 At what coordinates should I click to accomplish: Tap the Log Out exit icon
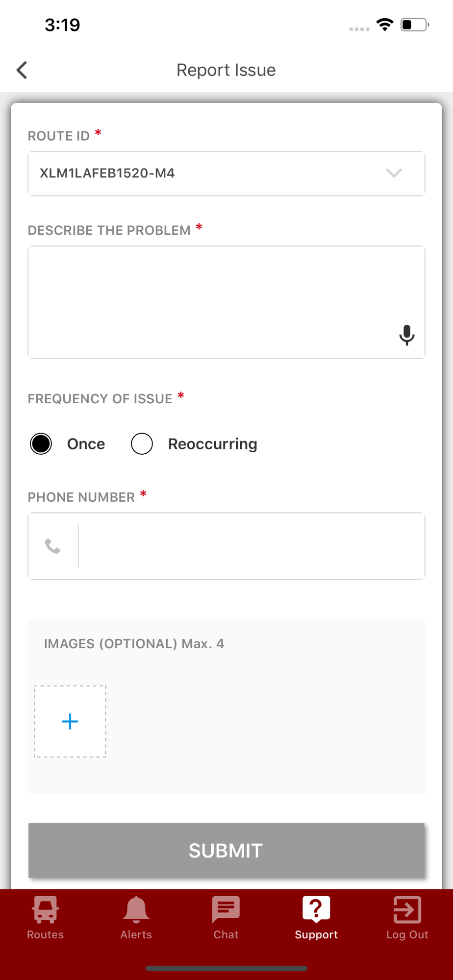tap(407, 909)
